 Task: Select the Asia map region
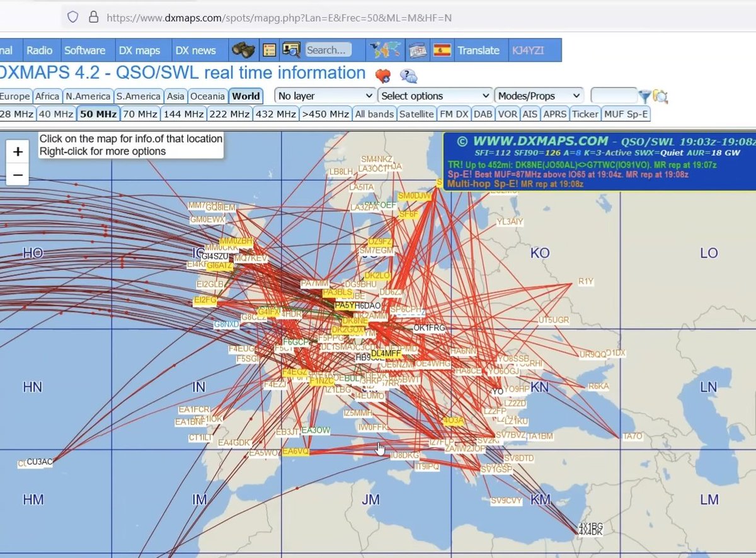[x=176, y=96]
